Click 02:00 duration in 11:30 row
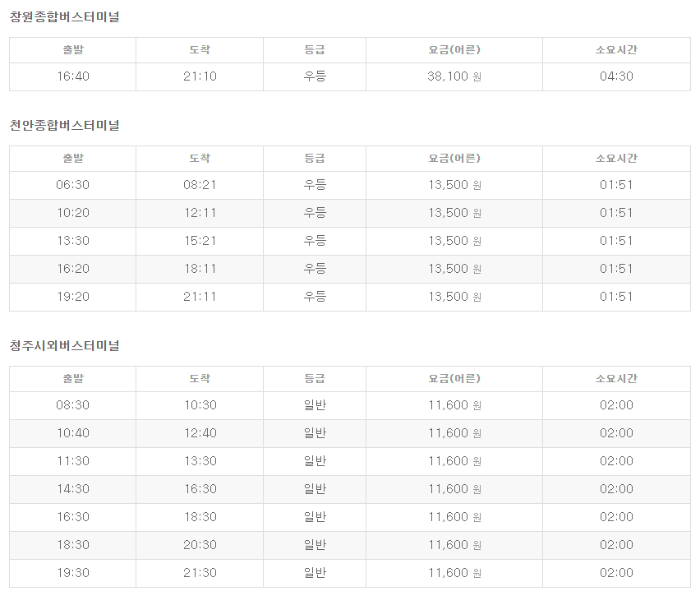The image size is (700, 605). click(x=616, y=461)
